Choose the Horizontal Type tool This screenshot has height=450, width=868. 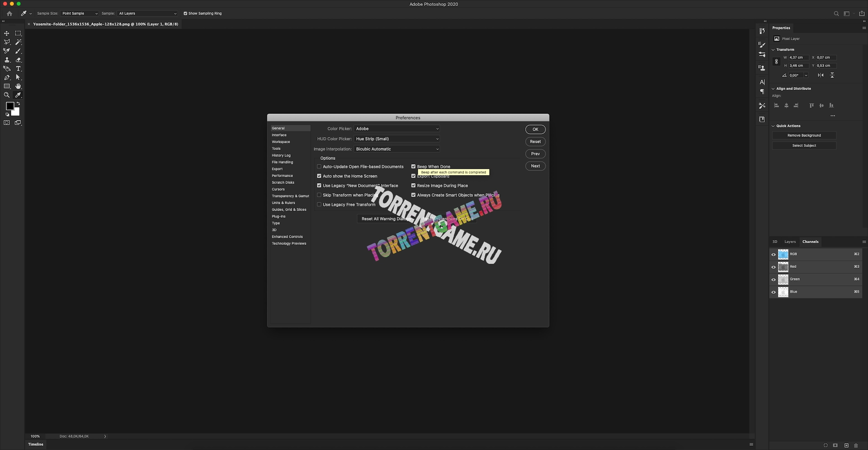point(18,69)
